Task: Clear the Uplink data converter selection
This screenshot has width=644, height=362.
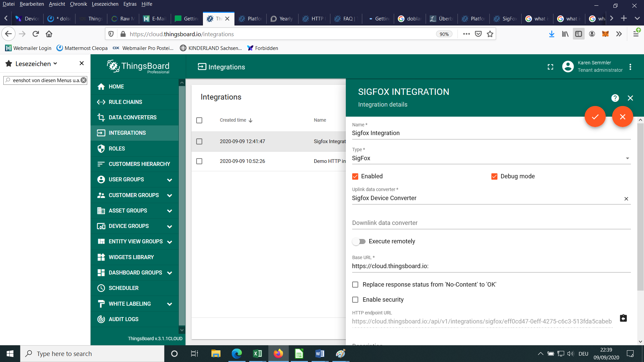Action: coord(626,199)
